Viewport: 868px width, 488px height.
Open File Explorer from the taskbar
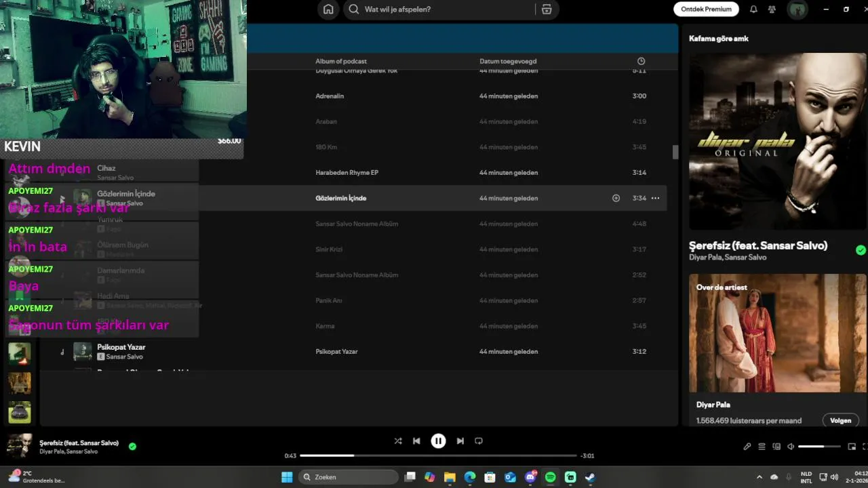coord(450,477)
